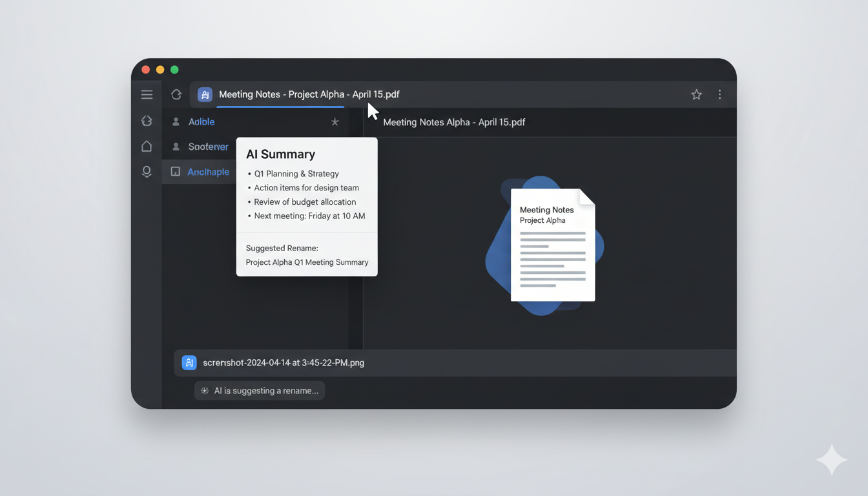Image resolution: width=868 pixels, height=496 pixels.
Task: Toggle the bookmark star on the right toolbar
Action: 696,94
